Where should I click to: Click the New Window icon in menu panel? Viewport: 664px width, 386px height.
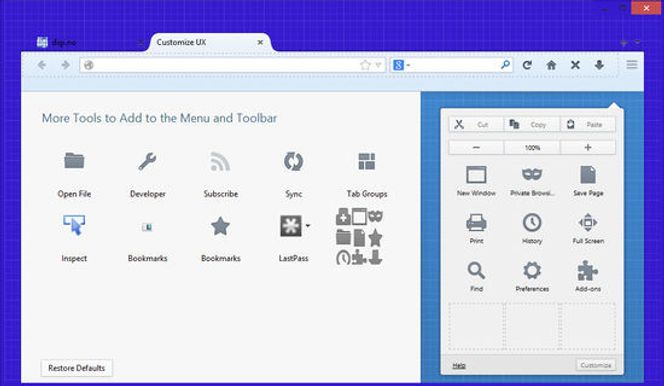[476, 174]
